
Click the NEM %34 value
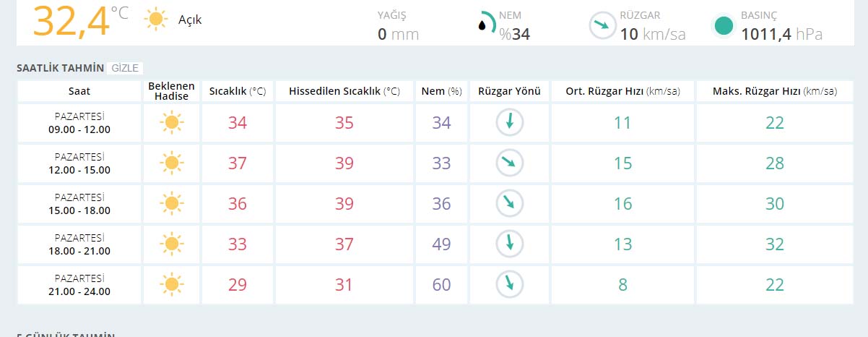[x=515, y=34]
